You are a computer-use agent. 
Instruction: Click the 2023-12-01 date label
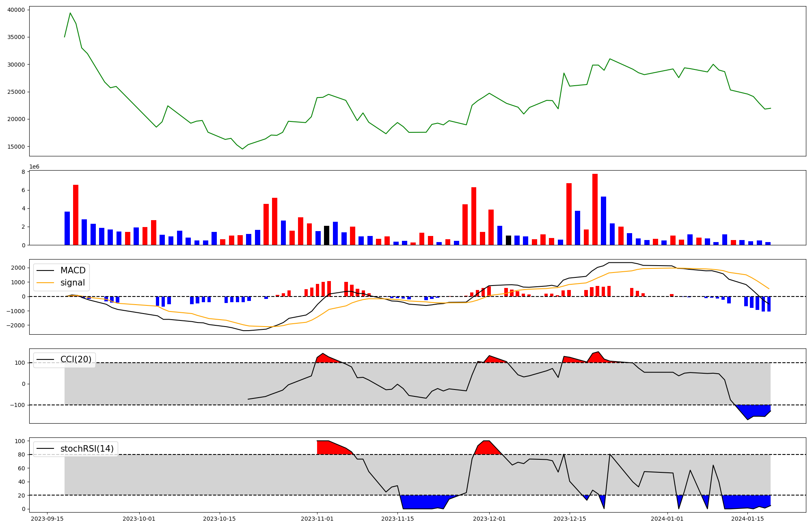pyautogui.click(x=489, y=519)
